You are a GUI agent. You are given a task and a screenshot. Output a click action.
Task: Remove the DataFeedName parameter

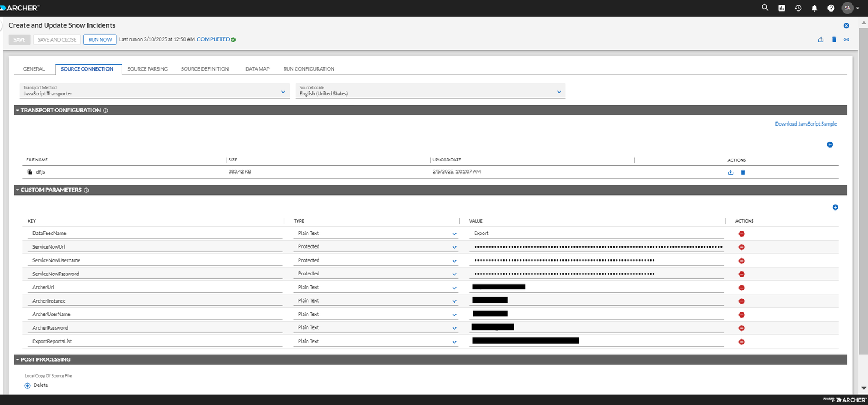tap(741, 234)
